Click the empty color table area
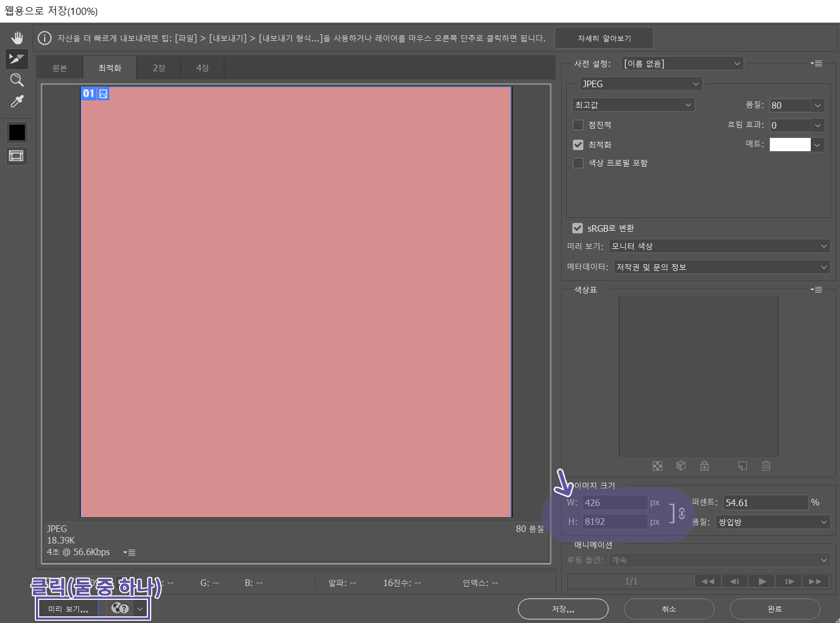 pos(699,376)
